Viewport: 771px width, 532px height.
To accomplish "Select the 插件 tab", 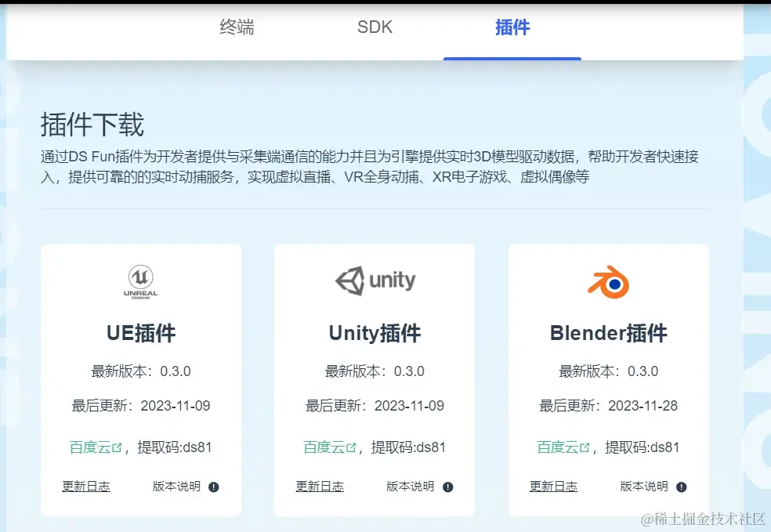I will point(512,27).
